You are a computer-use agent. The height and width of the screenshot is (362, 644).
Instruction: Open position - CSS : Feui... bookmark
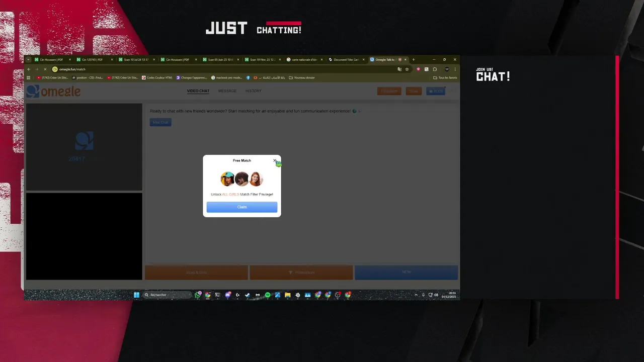coord(87,77)
